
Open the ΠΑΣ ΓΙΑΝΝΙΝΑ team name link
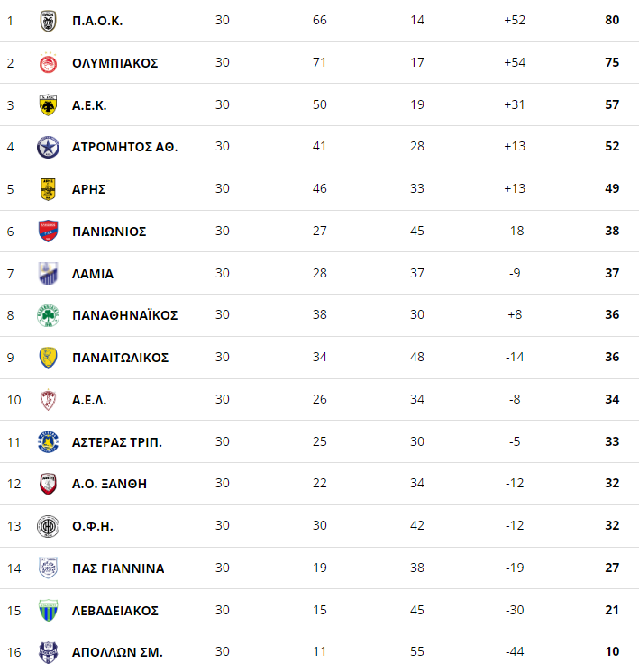pos(118,568)
